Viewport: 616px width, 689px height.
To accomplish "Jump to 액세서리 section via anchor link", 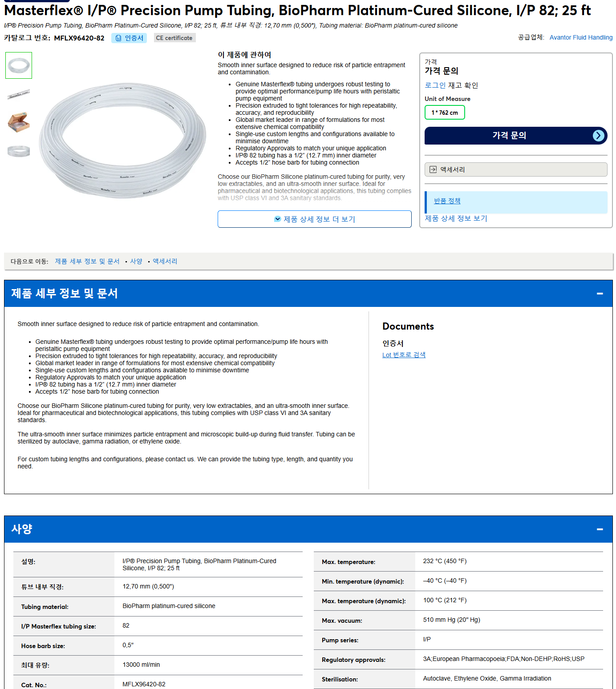I will [165, 262].
